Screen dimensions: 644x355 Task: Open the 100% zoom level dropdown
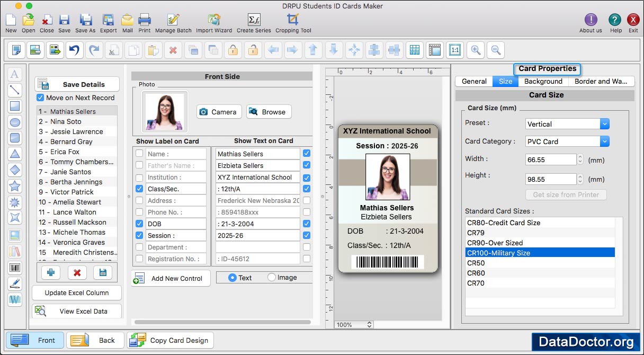point(354,325)
